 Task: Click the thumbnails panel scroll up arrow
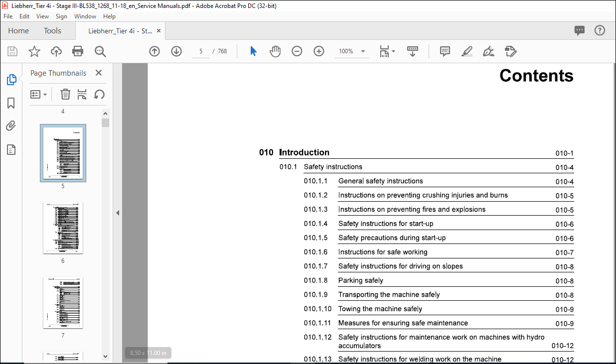pos(105,114)
